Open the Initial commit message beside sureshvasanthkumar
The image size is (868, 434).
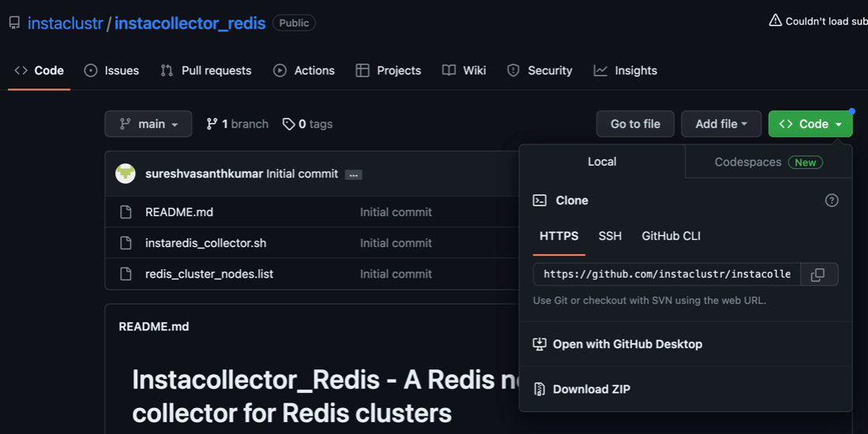(302, 174)
